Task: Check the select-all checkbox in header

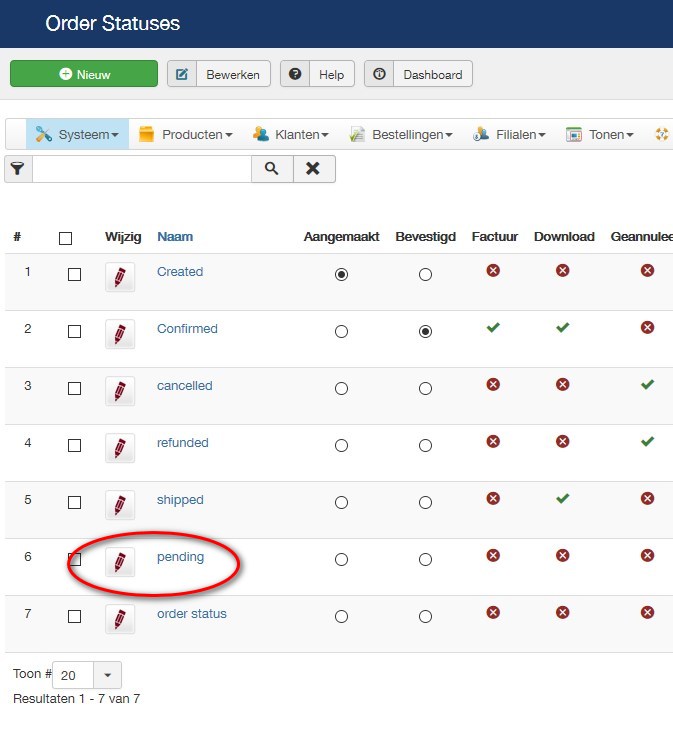Action: coord(65,238)
